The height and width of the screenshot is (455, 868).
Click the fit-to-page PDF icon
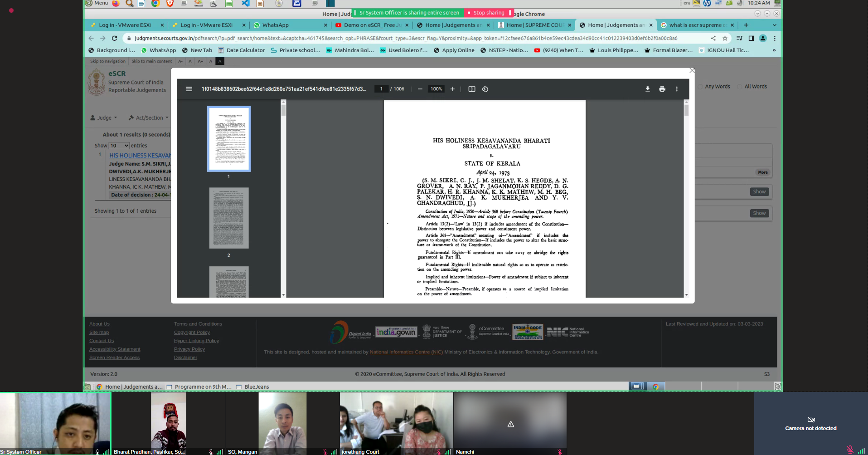pyautogui.click(x=472, y=89)
